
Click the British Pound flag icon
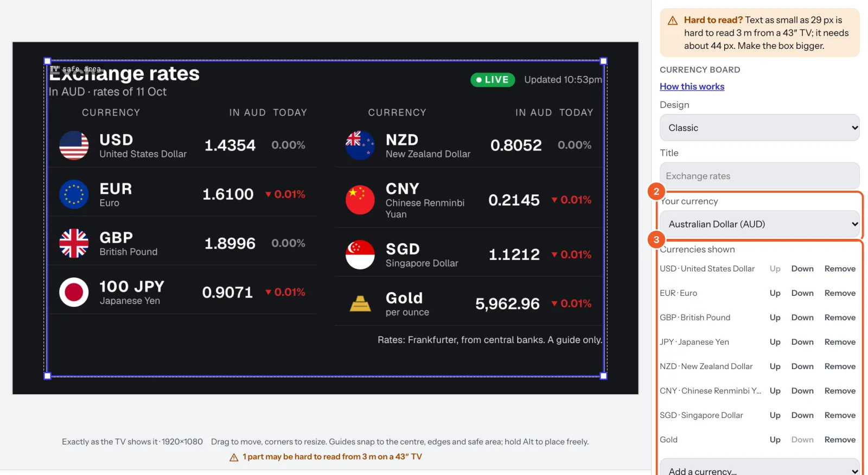click(x=74, y=243)
